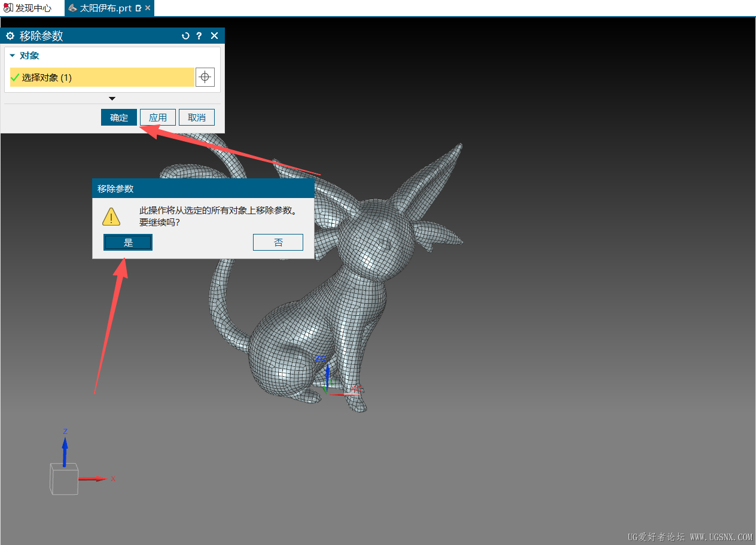Switch to the 太阳伊布.prt tab
The height and width of the screenshot is (545, 756).
pos(105,8)
